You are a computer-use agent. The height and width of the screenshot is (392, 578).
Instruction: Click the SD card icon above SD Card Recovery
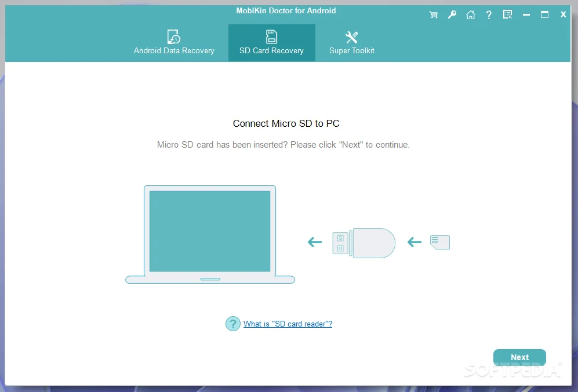click(x=271, y=36)
